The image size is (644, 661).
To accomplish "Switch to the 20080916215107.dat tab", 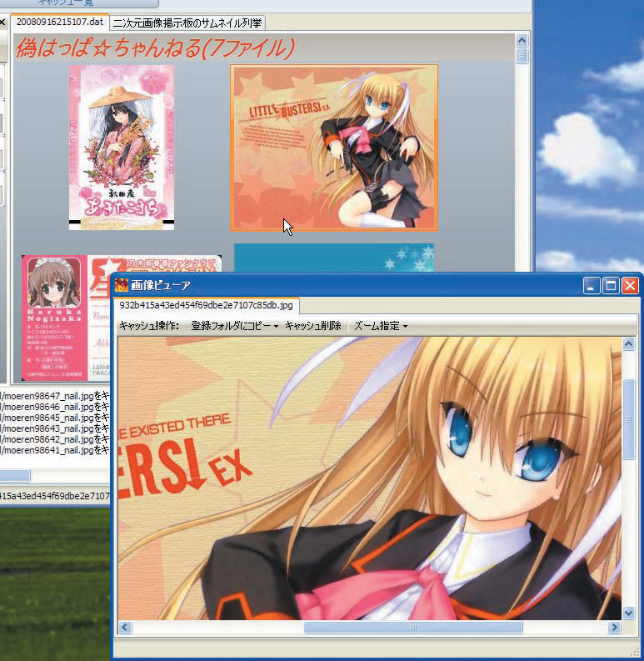I will click(x=59, y=22).
